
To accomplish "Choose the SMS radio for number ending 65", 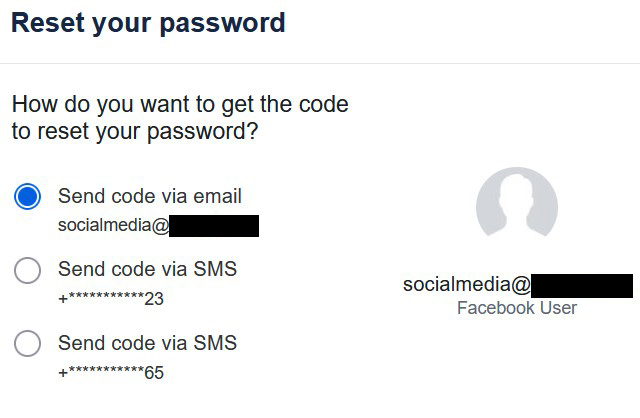I will [28, 344].
